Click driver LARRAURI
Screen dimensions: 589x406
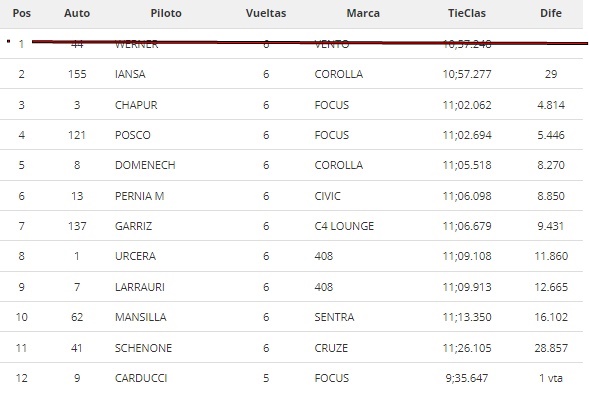(x=140, y=287)
